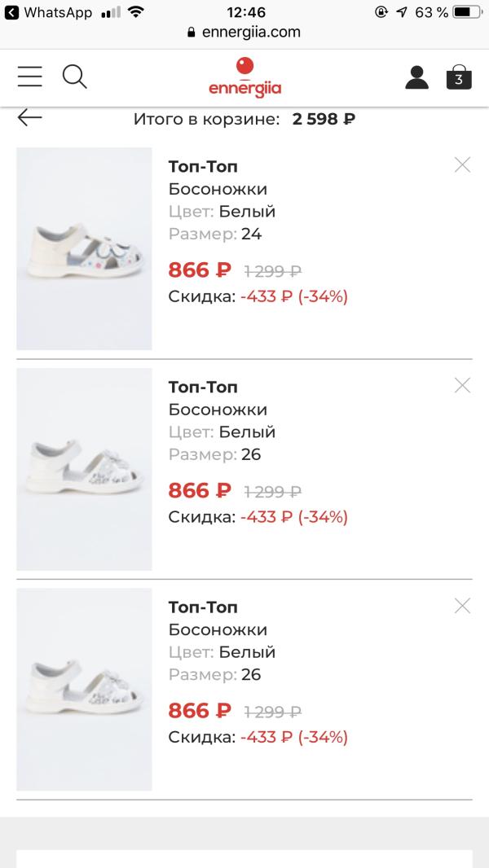Tap the ennergiia.com address bar
This screenshot has height=868, width=489.
[244, 33]
